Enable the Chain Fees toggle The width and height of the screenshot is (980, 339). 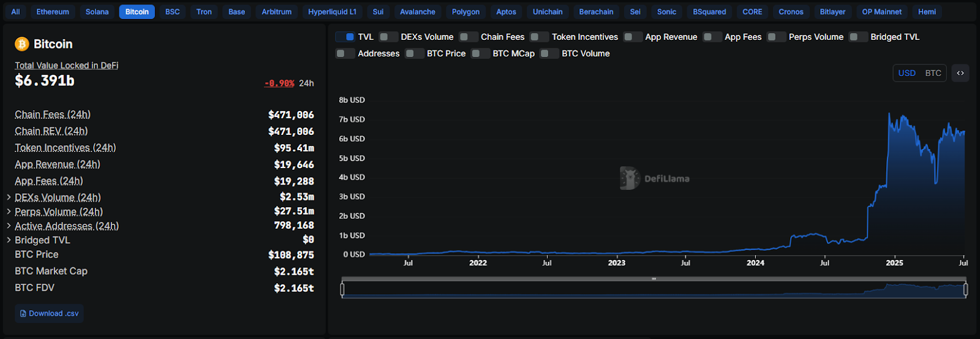coord(469,37)
